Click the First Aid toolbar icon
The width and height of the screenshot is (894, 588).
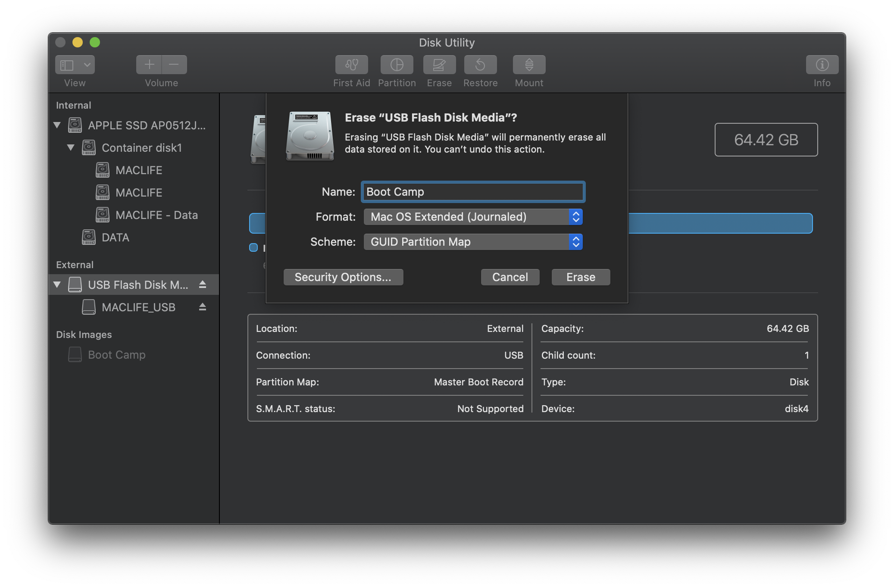tap(351, 65)
